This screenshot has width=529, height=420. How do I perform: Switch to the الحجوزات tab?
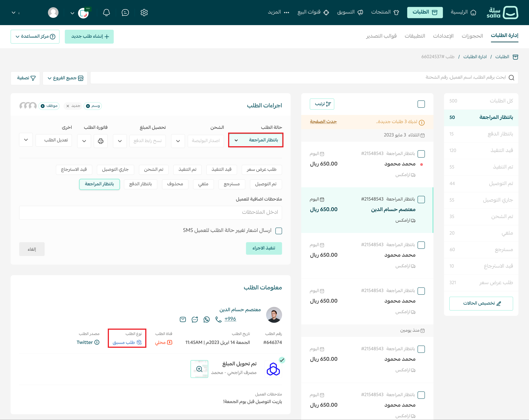472,36
